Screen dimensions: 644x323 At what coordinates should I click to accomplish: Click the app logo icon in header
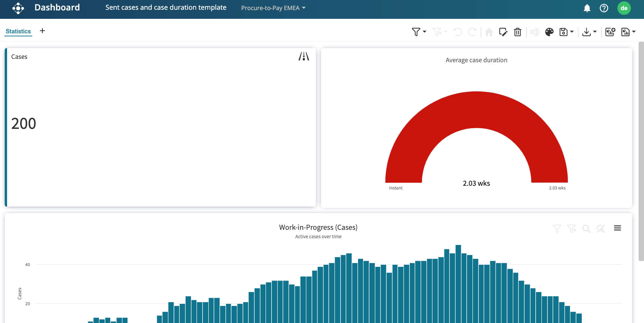(x=18, y=8)
